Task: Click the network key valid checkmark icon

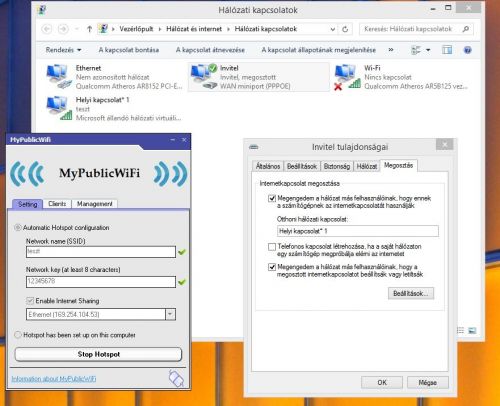Action: (x=182, y=282)
